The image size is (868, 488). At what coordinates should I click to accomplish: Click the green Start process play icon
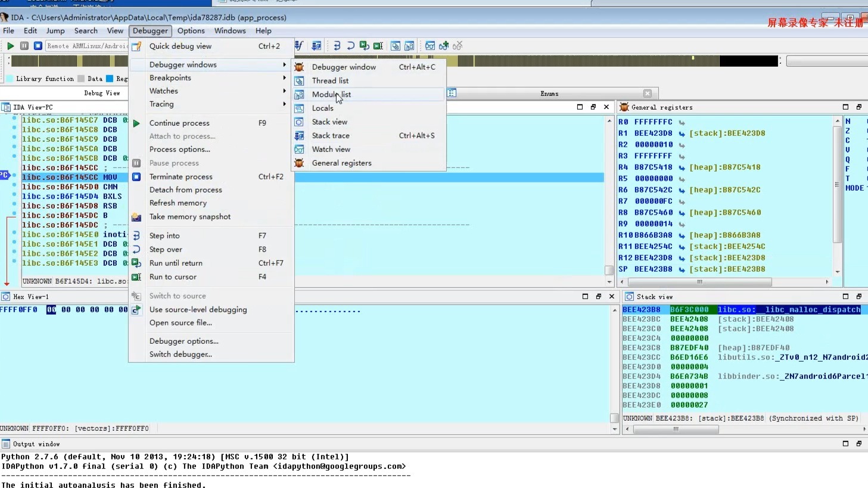click(x=10, y=46)
